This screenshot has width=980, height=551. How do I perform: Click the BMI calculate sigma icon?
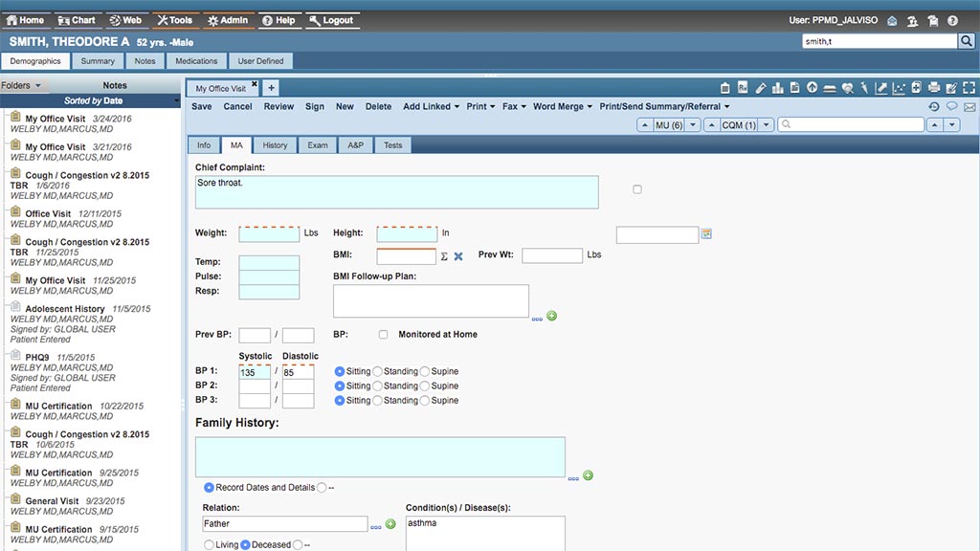coord(444,256)
